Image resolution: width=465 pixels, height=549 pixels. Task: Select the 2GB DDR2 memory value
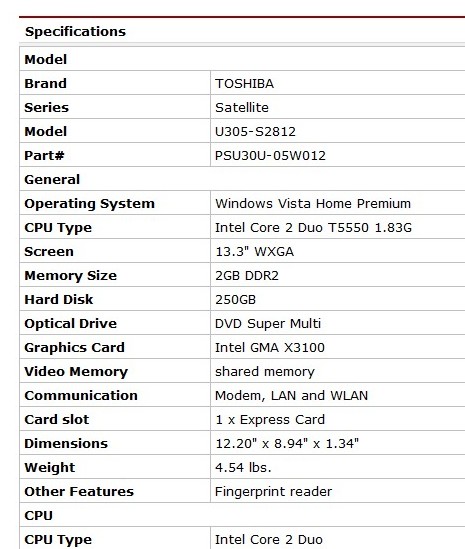pos(247,276)
